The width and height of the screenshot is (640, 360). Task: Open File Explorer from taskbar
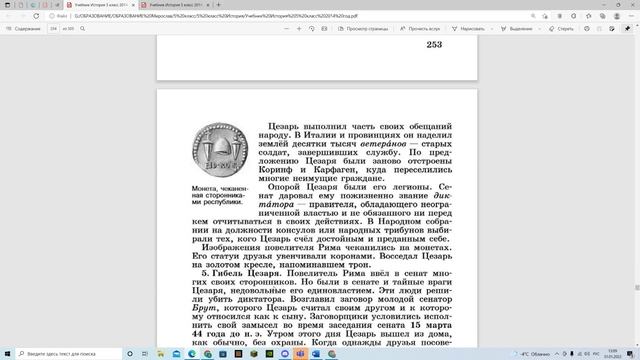point(160,353)
